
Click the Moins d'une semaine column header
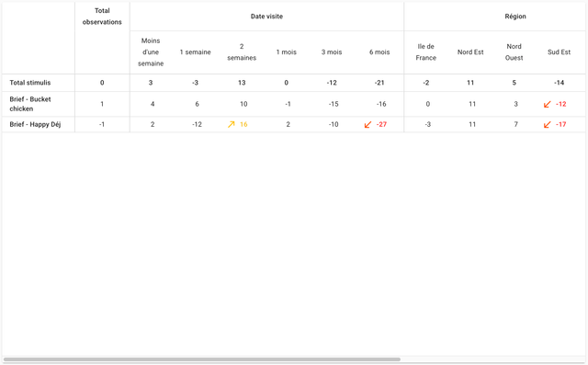click(151, 52)
